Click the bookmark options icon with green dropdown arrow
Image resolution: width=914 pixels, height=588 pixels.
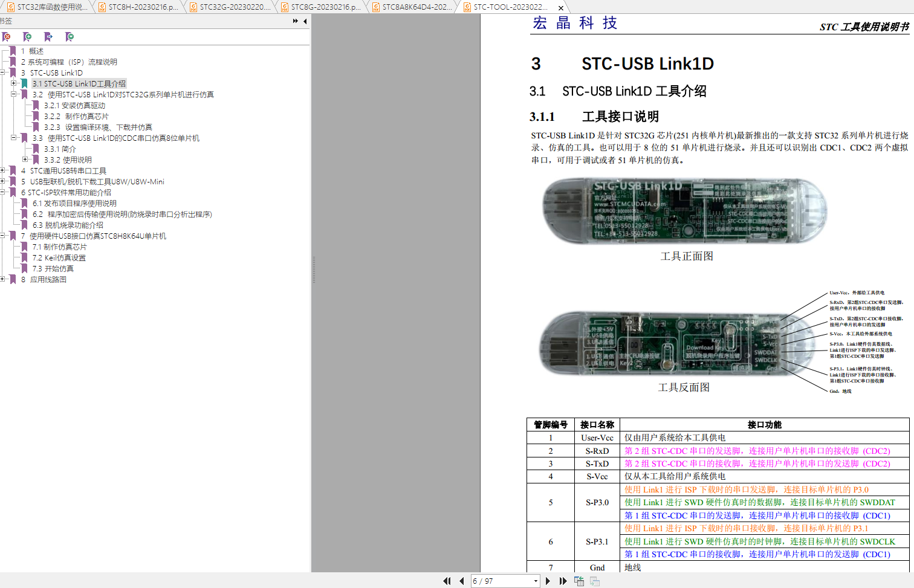pyautogui.click(x=70, y=37)
